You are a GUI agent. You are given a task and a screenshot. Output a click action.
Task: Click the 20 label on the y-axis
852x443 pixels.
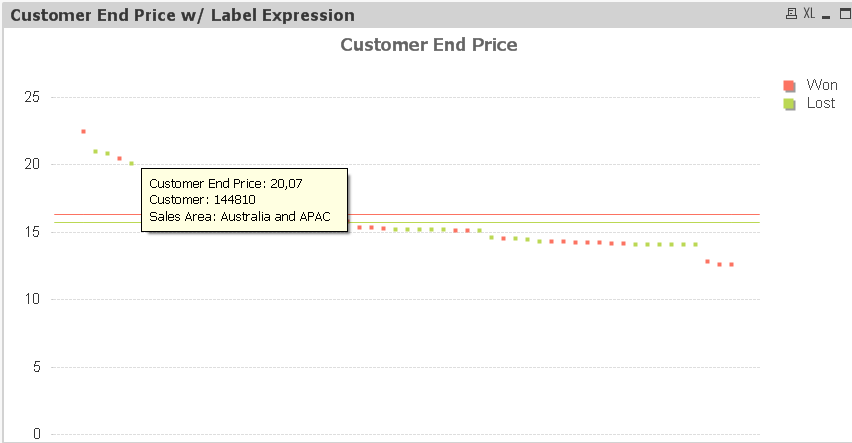pyautogui.click(x=32, y=164)
